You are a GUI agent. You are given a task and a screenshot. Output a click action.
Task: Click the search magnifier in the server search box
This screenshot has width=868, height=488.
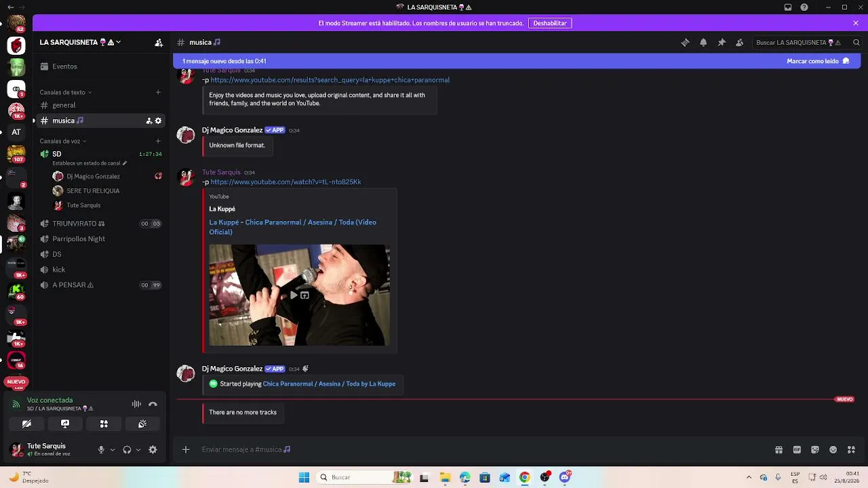[x=856, y=42]
